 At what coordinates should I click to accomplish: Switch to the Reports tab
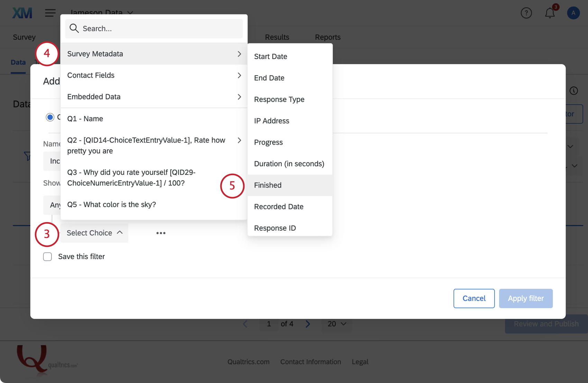point(327,37)
